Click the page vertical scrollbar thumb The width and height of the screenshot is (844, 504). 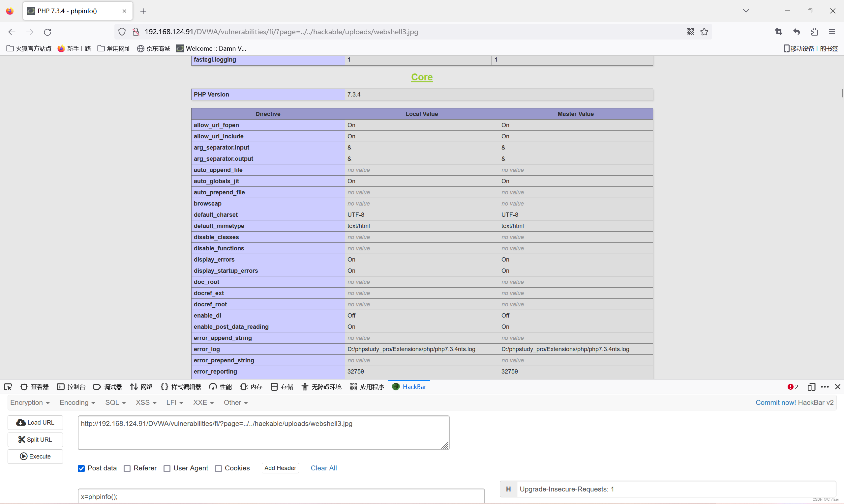(x=842, y=93)
